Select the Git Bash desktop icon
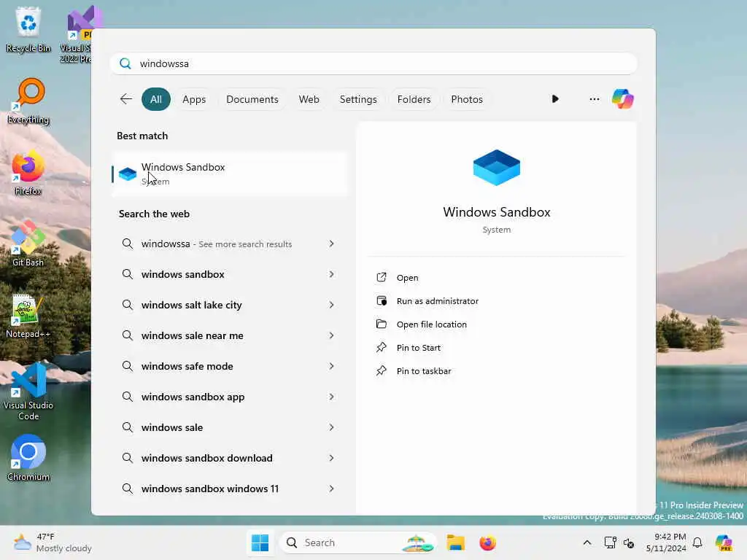Image resolution: width=747 pixels, height=560 pixels. 28,244
